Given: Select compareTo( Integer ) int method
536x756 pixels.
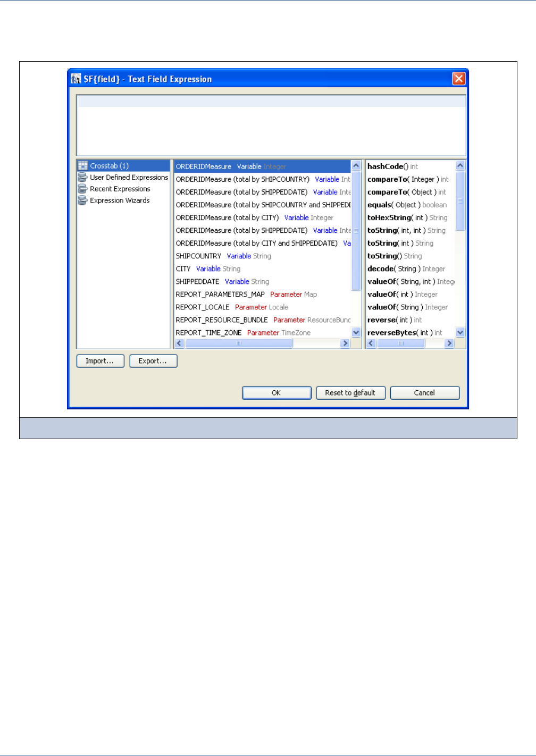Looking at the screenshot, I should point(411,179).
